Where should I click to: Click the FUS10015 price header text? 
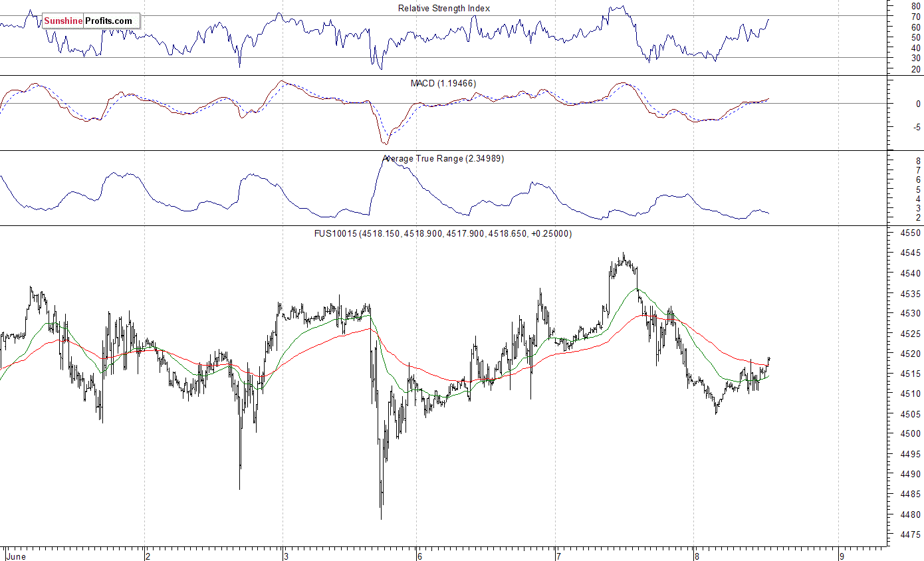tap(443, 234)
